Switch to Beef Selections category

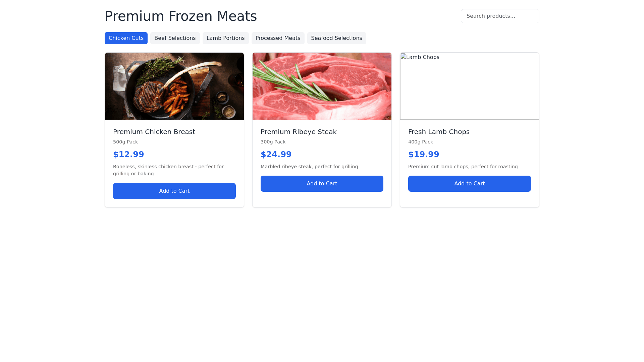tap(175, 38)
